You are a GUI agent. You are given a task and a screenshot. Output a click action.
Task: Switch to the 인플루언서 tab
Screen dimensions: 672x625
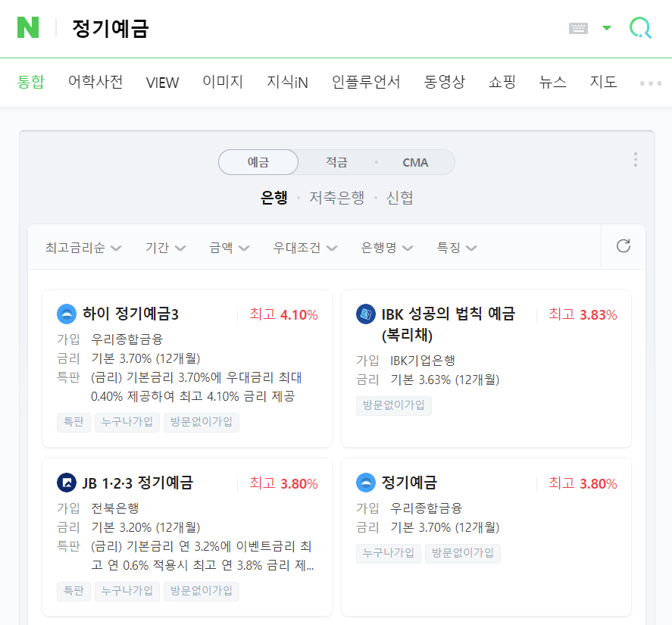366,82
